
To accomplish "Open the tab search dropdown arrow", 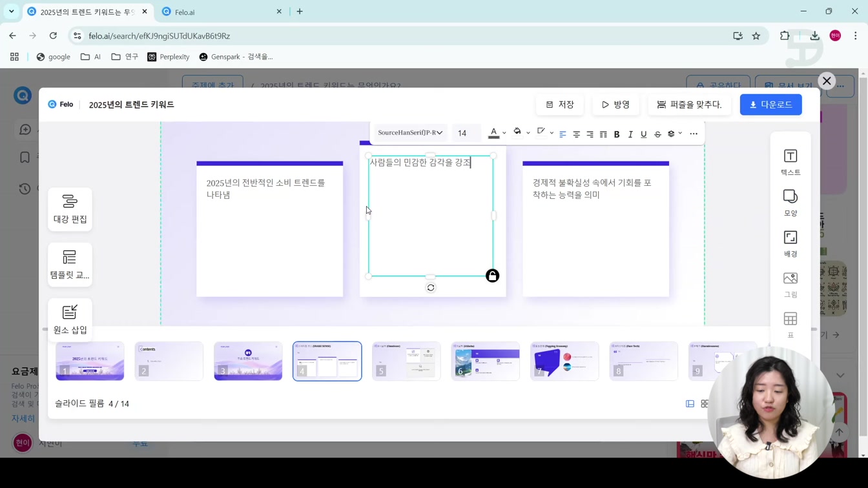I will pyautogui.click(x=11, y=12).
